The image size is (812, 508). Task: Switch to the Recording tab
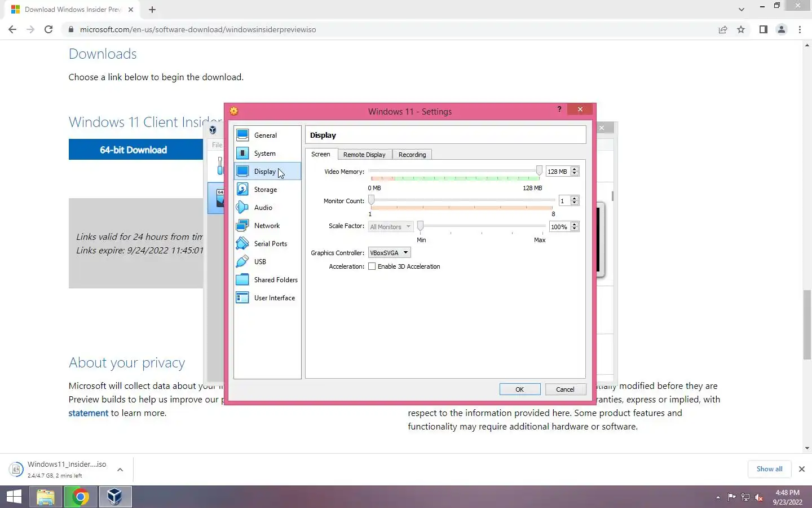pos(412,155)
